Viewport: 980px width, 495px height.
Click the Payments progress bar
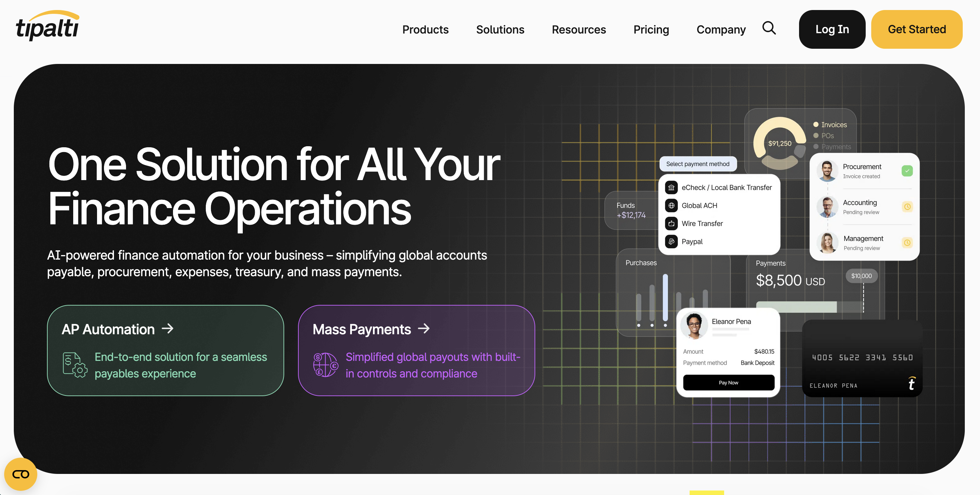tap(809, 307)
